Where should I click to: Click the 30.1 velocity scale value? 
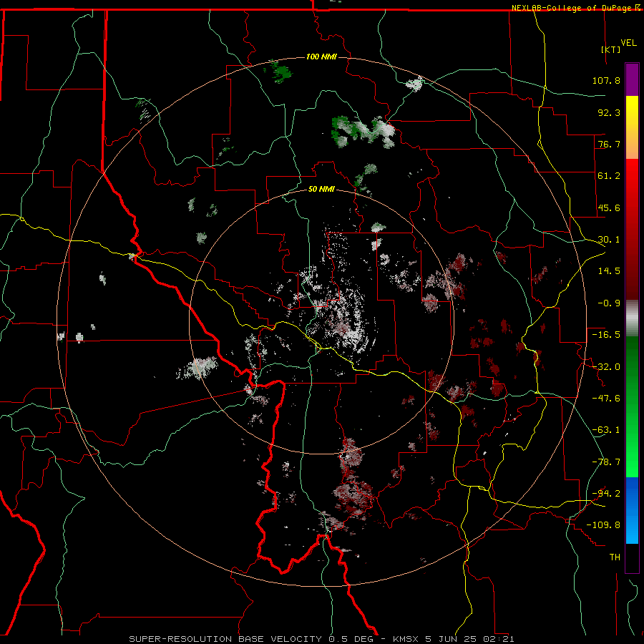(609, 239)
